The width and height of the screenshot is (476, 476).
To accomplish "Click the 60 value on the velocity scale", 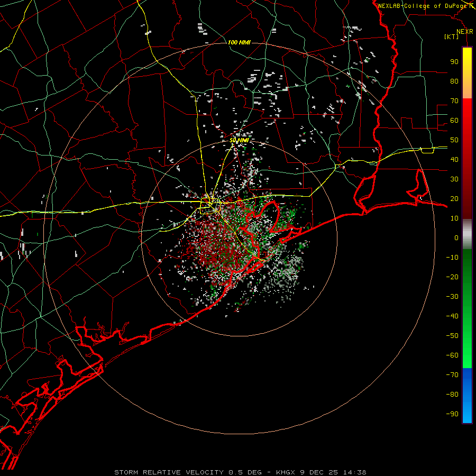I will click(454, 121).
